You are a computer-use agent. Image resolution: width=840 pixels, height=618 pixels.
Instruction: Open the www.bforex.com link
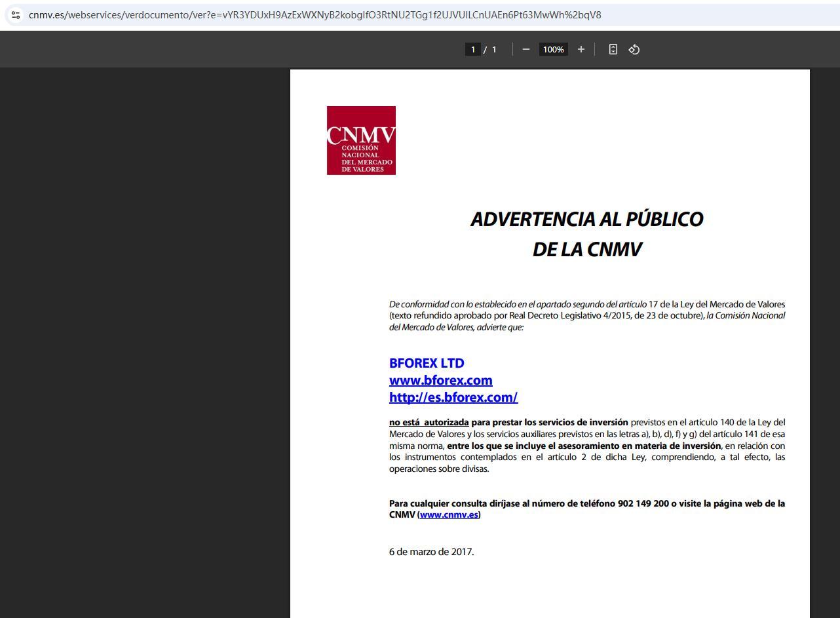click(440, 380)
